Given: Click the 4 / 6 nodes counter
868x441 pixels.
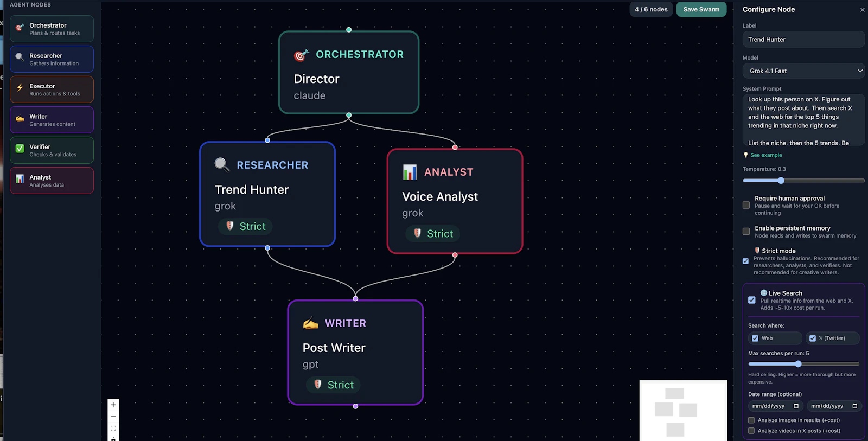Looking at the screenshot, I should [651, 9].
